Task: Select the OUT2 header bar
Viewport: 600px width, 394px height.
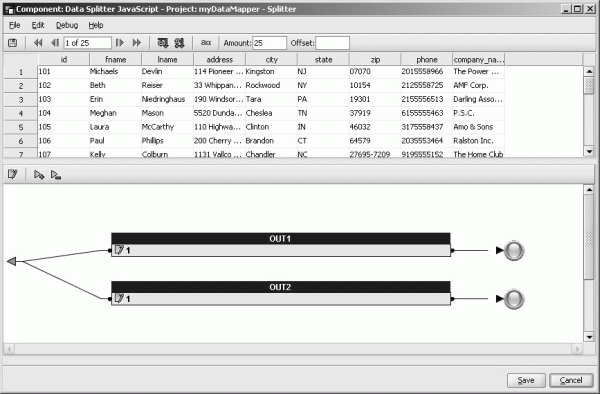Action: 281,287
